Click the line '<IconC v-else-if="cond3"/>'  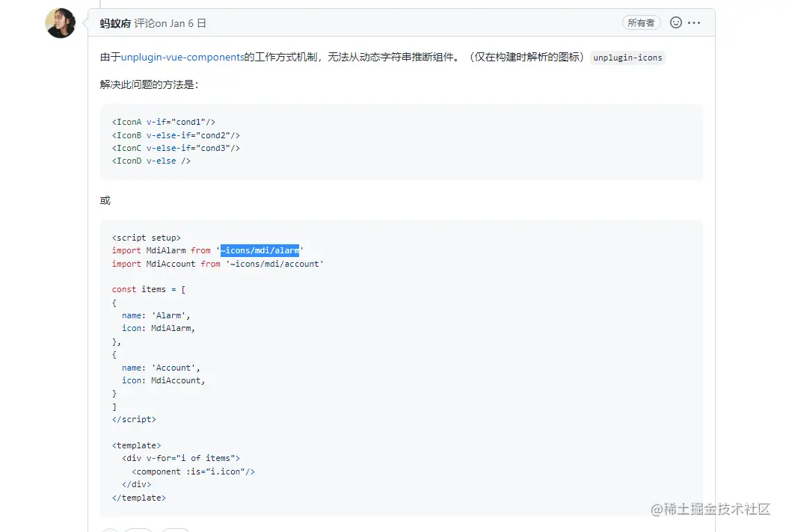coord(176,148)
